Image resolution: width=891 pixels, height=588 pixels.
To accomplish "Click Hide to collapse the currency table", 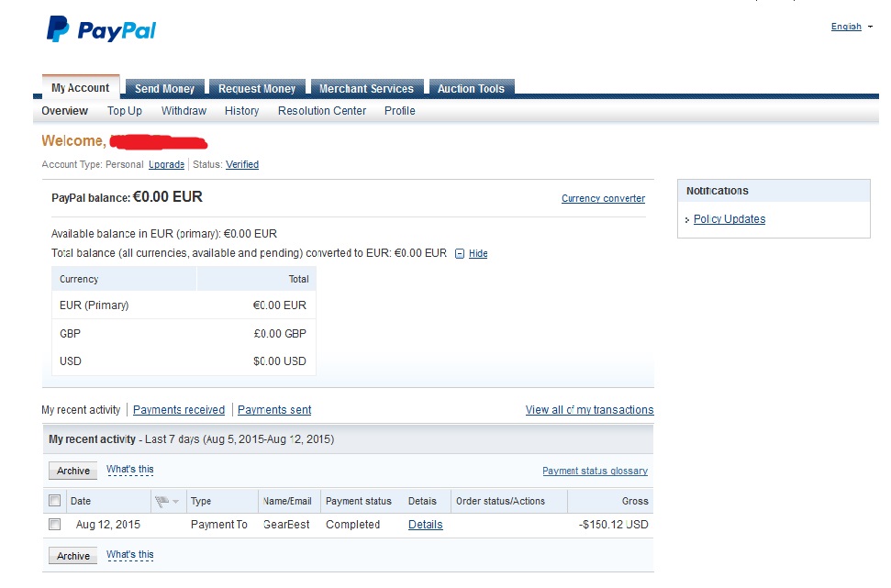I will (478, 253).
